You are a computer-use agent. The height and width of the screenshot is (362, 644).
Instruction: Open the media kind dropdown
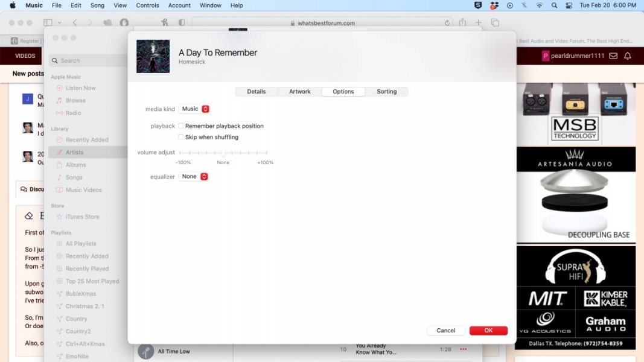[x=194, y=108]
